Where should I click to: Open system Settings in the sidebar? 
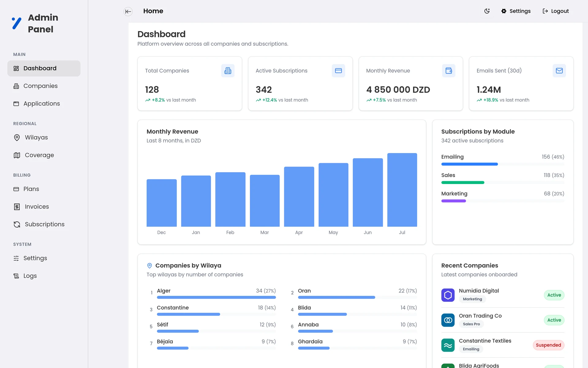click(44, 258)
